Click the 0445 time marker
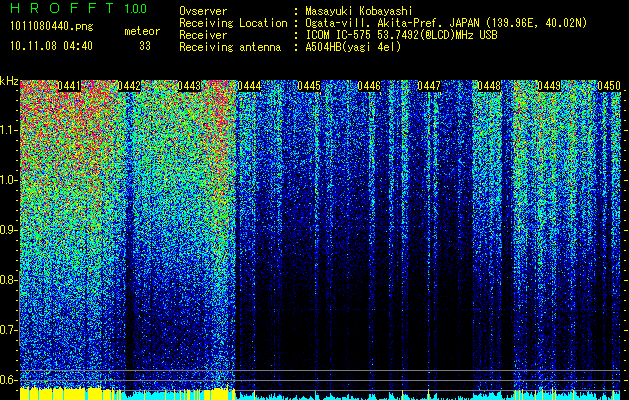The width and height of the screenshot is (629, 400). pos(309,86)
